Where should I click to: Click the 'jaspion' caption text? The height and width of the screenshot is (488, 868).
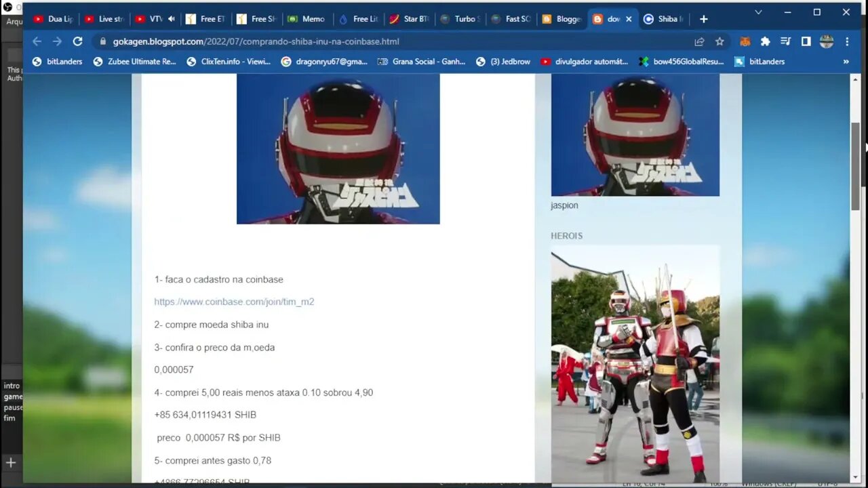pyautogui.click(x=564, y=205)
